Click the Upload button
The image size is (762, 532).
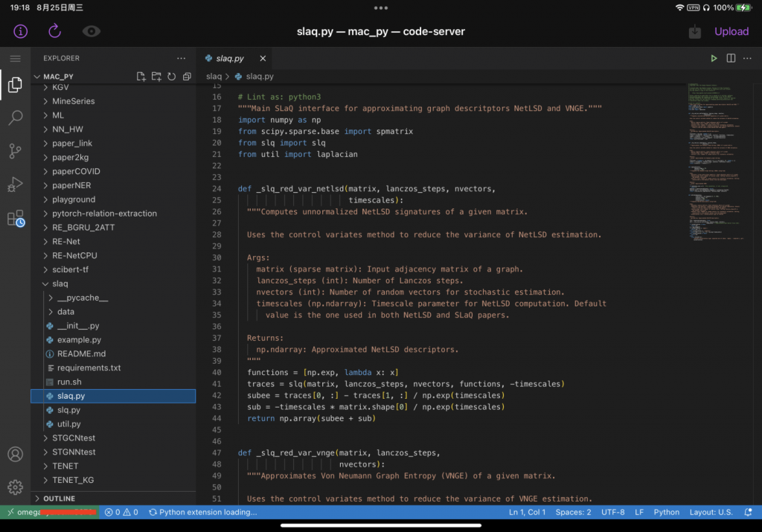[731, 31]
